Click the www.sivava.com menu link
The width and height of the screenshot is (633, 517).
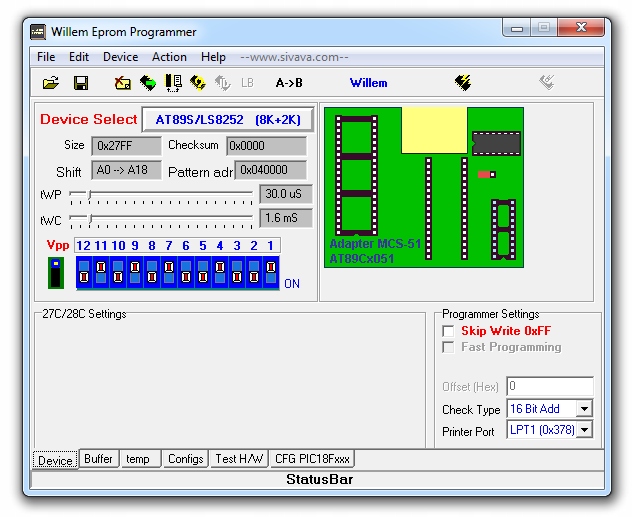[x=294, y=57]
